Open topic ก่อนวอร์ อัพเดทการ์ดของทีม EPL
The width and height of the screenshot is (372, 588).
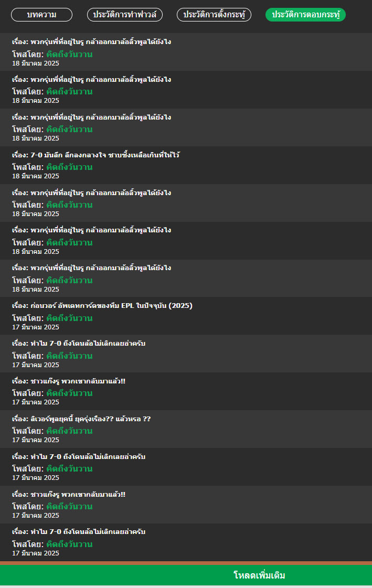pos(102,306)
